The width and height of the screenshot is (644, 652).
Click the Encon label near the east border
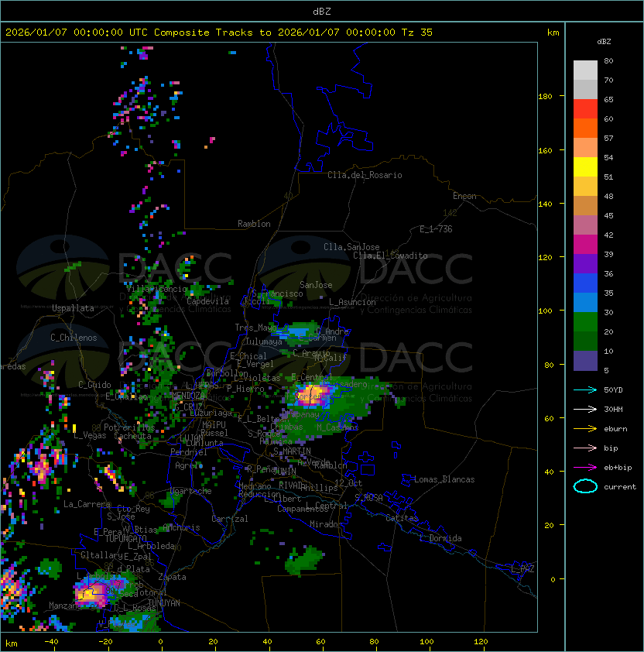(x=464, y=196)
